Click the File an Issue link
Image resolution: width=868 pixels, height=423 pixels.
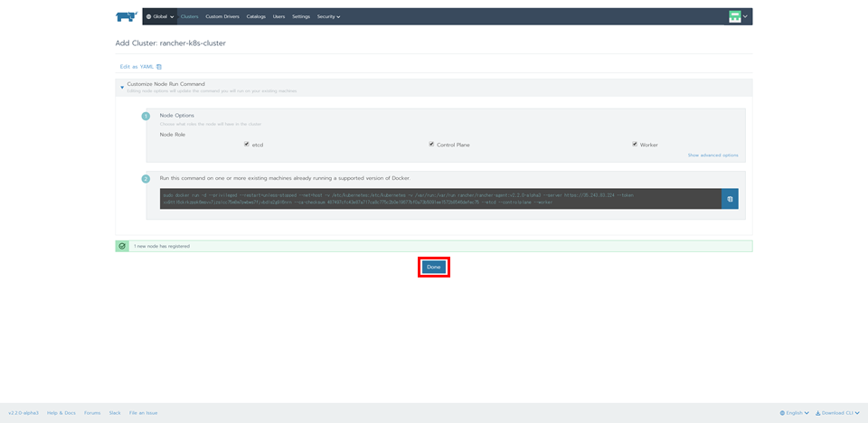tap(144, 413)
